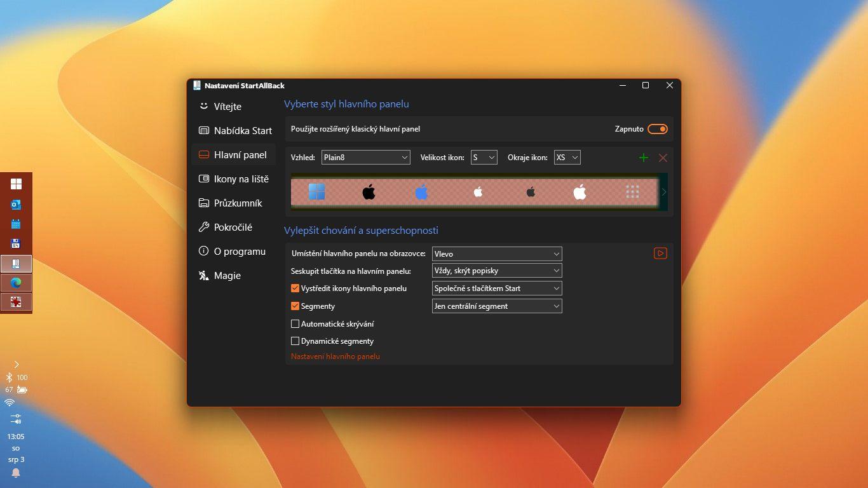
Task: Click the Bluetooth tray icon
Action: coord(10,377)
